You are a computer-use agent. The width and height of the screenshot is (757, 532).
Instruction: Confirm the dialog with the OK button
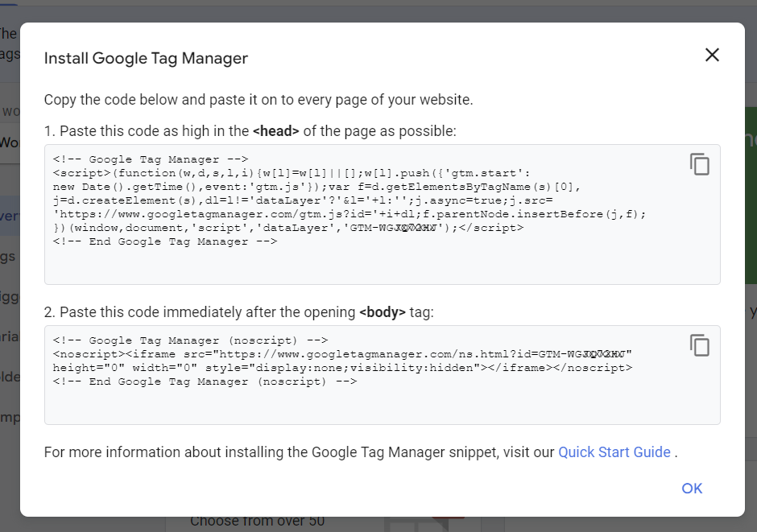[x=691, y=489]
